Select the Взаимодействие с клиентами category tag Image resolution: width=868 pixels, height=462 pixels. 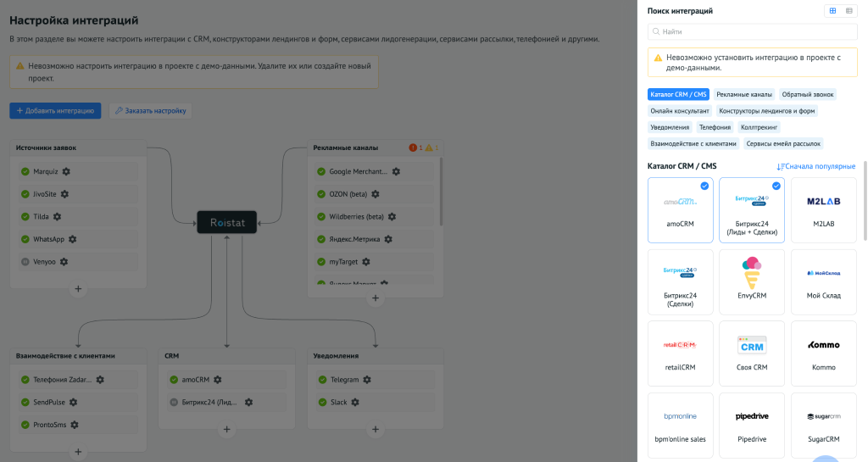coord(693,144)
